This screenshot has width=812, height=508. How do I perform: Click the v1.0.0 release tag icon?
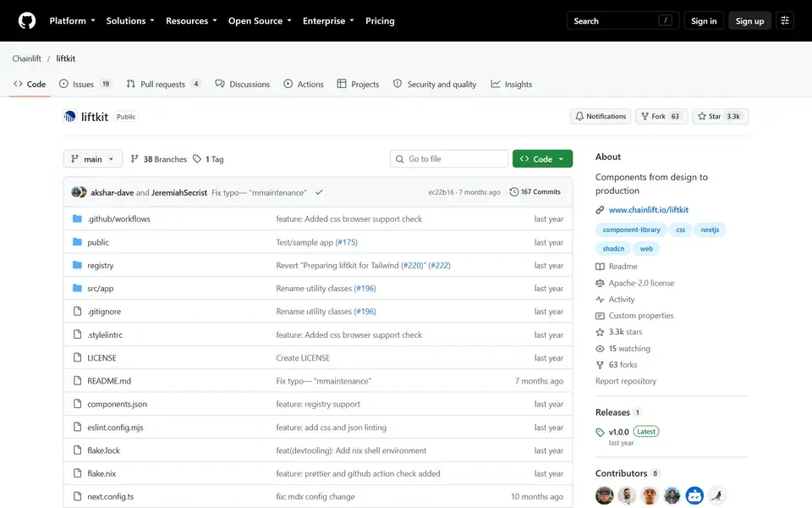pyautogui.click(x=600, y=432)
